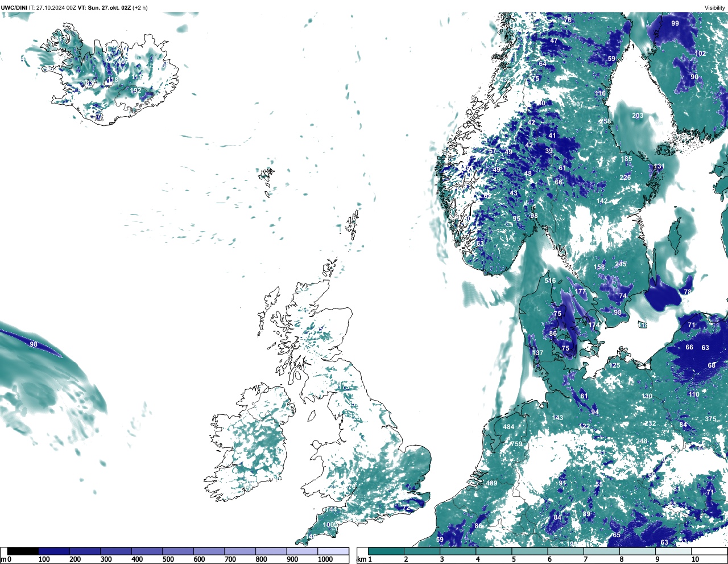
Task: Click the 'km' unit label of kilometre scale
Action: pyautogui.click(x=361, y=559)
